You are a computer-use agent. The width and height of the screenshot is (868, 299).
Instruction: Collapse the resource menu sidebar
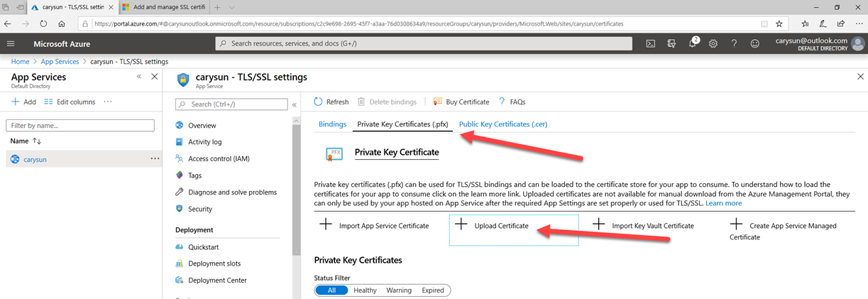pyautogui.click(x=295, y=104)
